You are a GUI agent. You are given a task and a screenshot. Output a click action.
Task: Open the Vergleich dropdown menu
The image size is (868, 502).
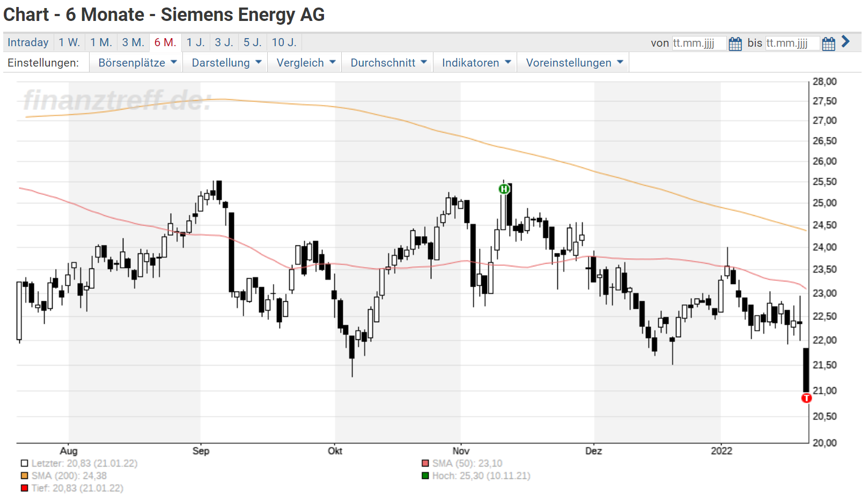point(305,63)
